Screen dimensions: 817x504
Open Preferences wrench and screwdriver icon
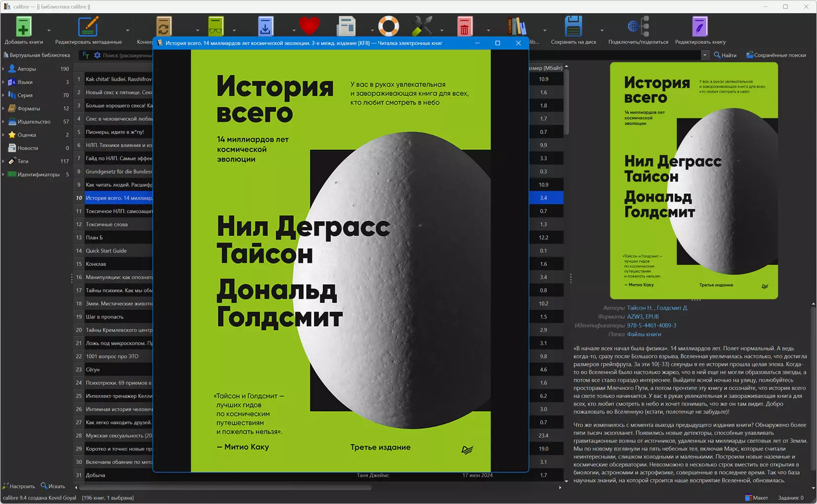[x=422, y=27]
